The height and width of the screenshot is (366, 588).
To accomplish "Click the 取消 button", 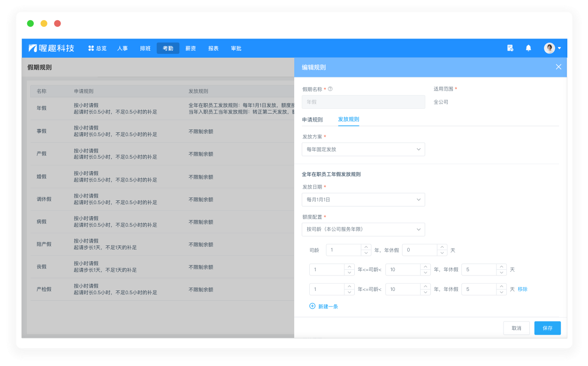I will [516, 328].
